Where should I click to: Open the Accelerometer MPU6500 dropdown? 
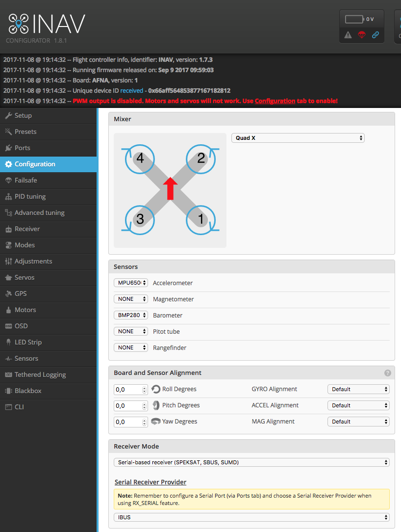click(131, 283)
